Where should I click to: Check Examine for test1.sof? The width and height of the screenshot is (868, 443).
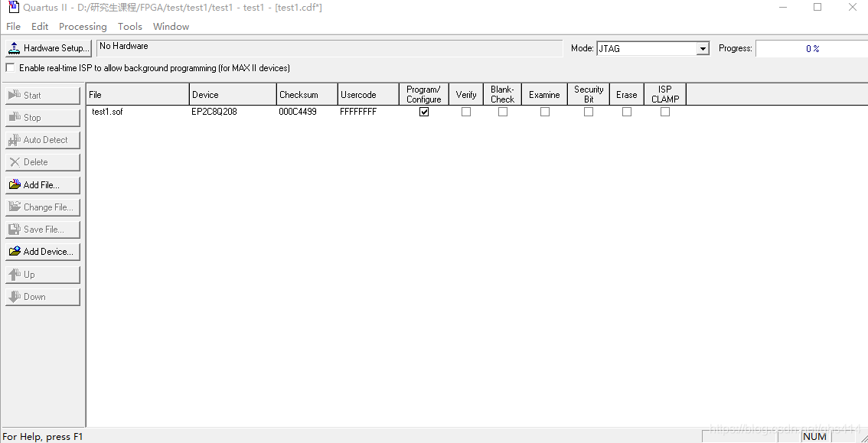pyautogui.click(x=545, y=112)
